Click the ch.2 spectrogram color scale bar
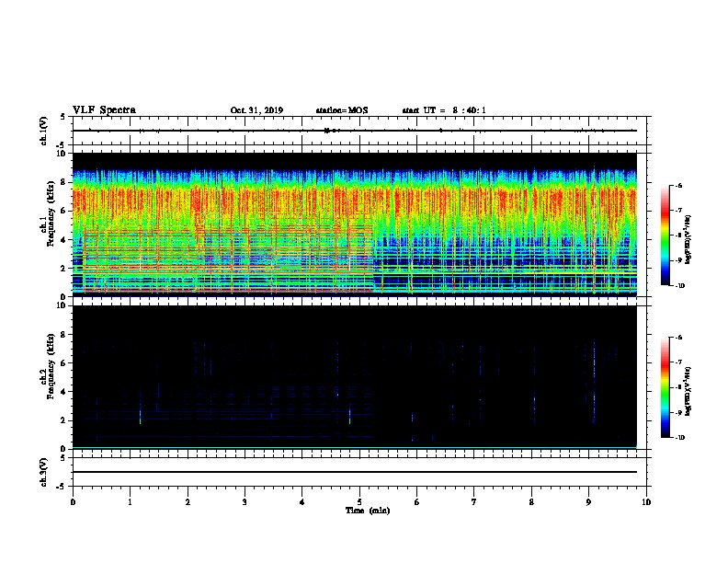The width and height of the screenshot is (728, 563). click(x=665, y=387)
